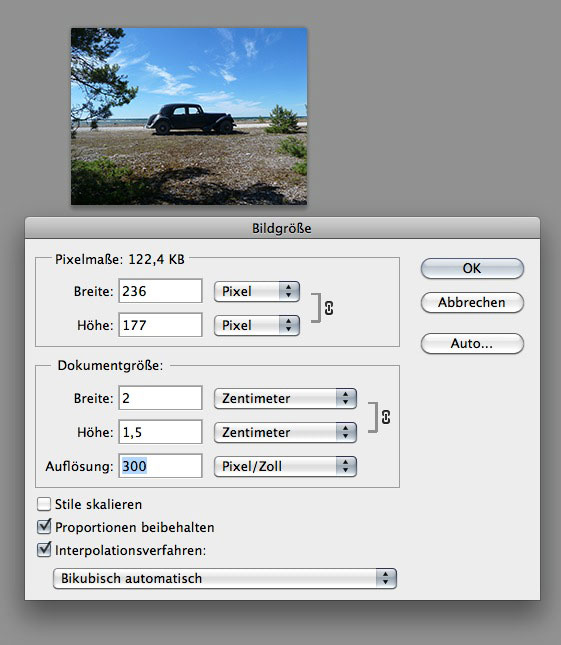
Task: Click the Abbrechen button
Action: (472, 302)
